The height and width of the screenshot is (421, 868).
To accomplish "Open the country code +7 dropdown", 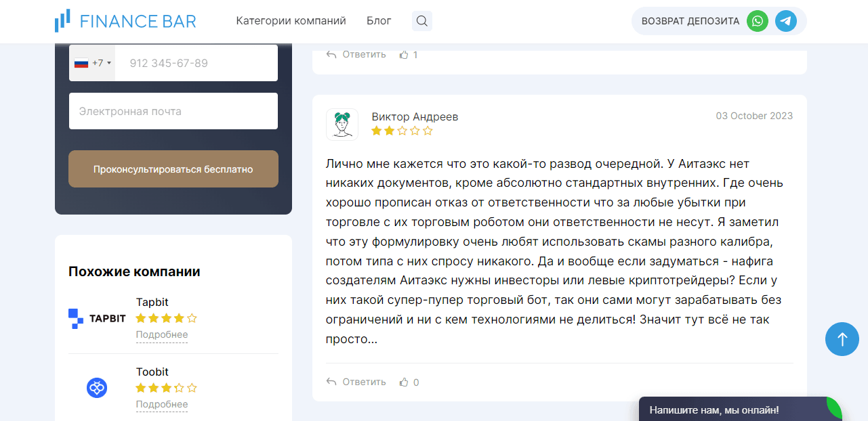I will pyautogui.click(x=93, y=62).
